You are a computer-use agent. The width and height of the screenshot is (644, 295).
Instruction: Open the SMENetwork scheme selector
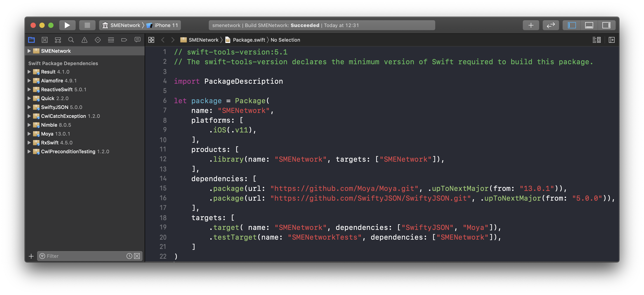(122, 25)
